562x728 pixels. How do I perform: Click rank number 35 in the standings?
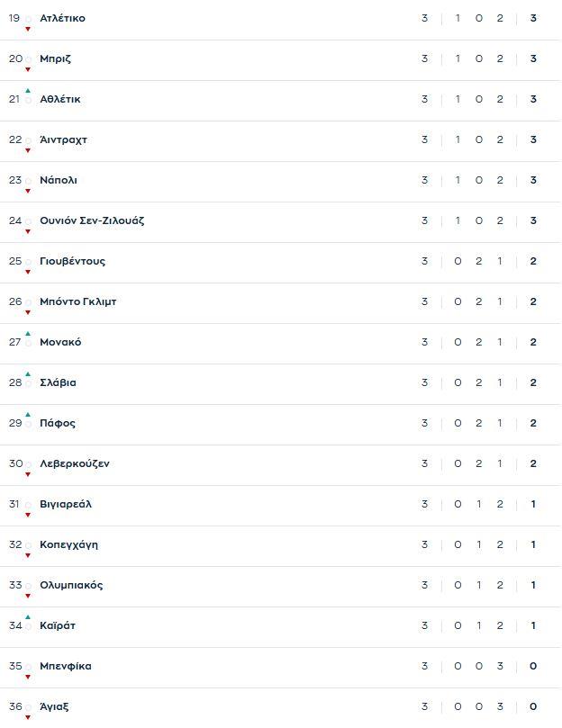click(14, 666)
